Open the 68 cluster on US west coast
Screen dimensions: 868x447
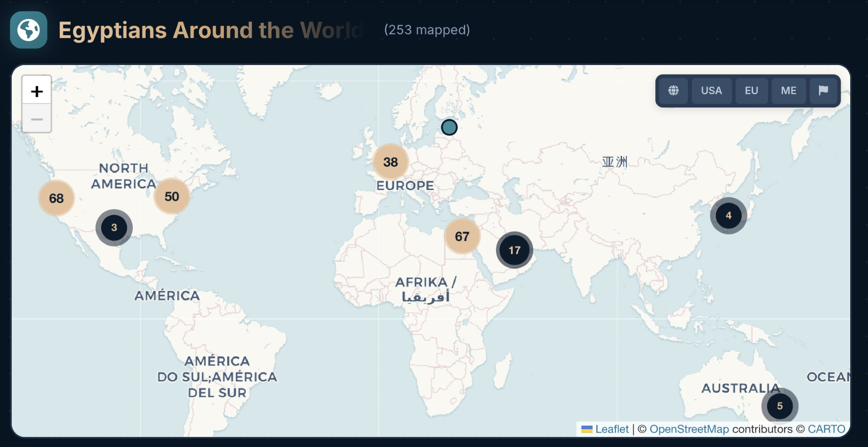(56, 198)
